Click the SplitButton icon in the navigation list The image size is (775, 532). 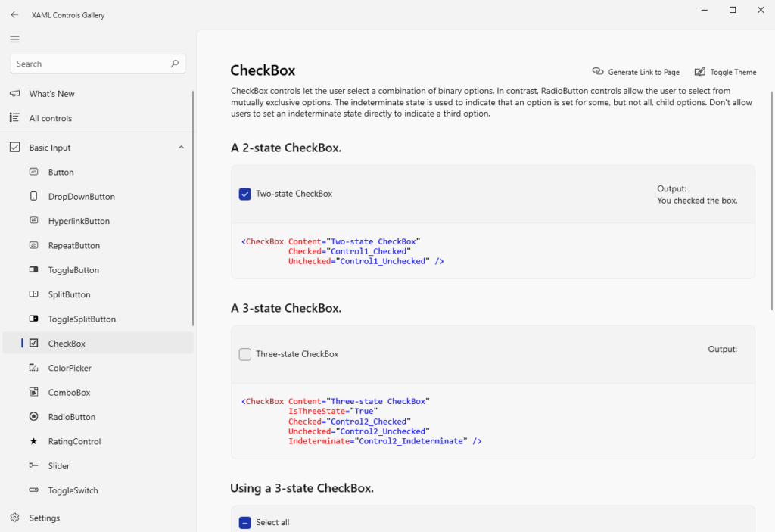[34, 294]
